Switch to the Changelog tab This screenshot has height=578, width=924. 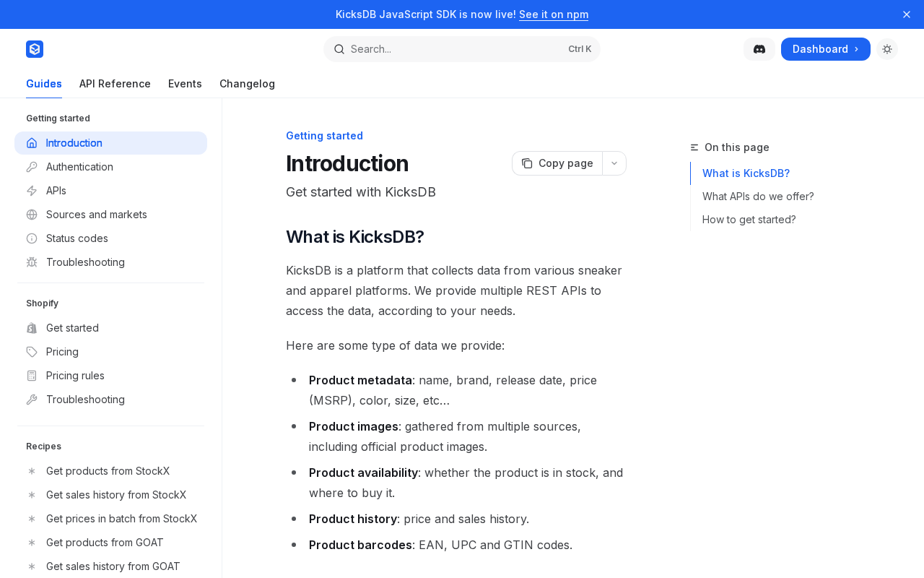coord(247,84)
